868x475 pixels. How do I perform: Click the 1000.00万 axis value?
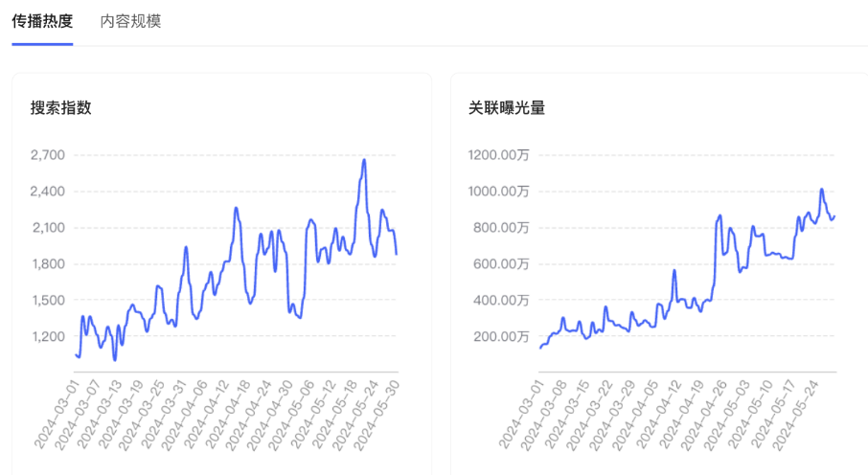tap(498, 192)
